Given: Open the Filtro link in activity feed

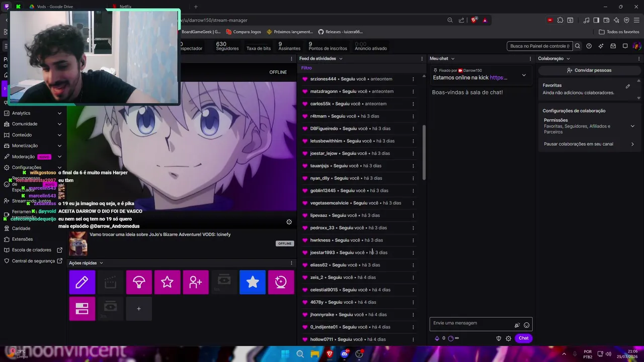Looking at the screenshot, I should [306, 68].
